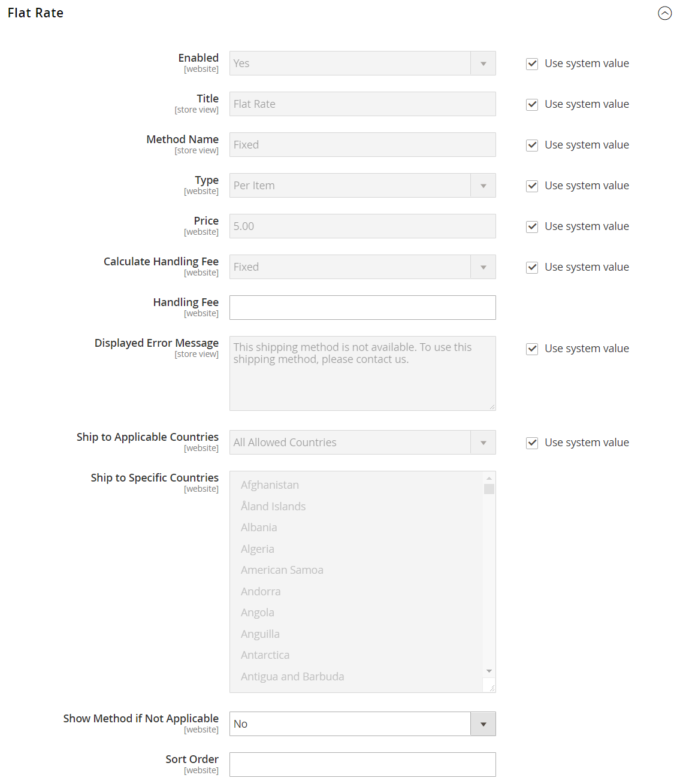Open the Ship to Applicable Countries dropdown
Image resolution: width=680 pixels, height=784 pixels.
pos(483,442)
